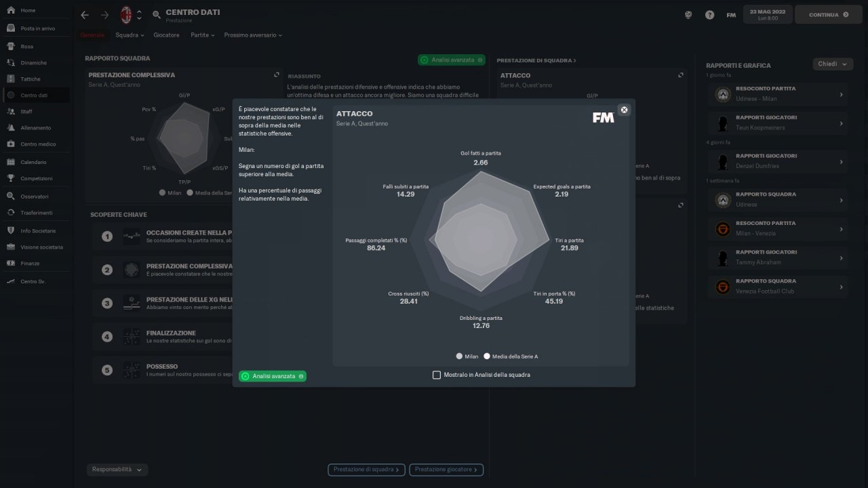Click the Tattiche sidebar icon
Viewport: 868px width, 488px height.
click(x=11, y=79)
